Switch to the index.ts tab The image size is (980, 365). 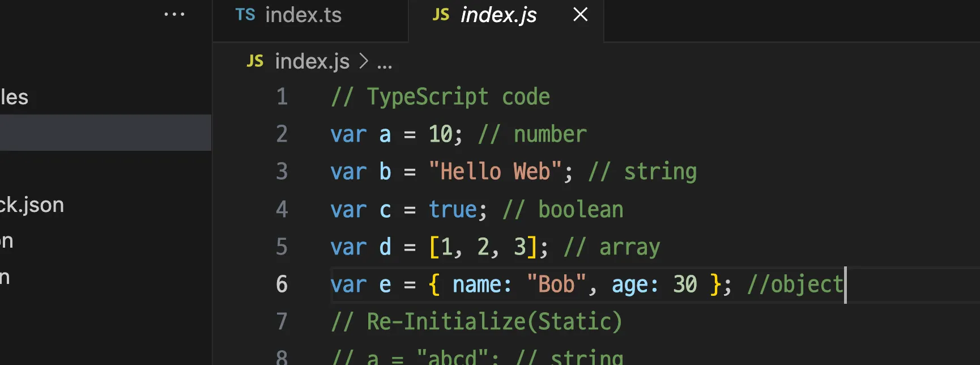(303, 15)
